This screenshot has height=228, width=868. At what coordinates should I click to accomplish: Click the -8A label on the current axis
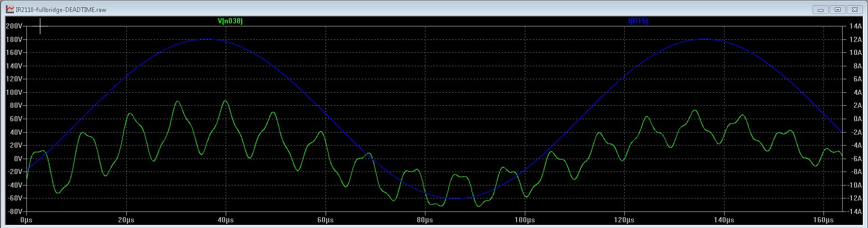pos(856,172)
